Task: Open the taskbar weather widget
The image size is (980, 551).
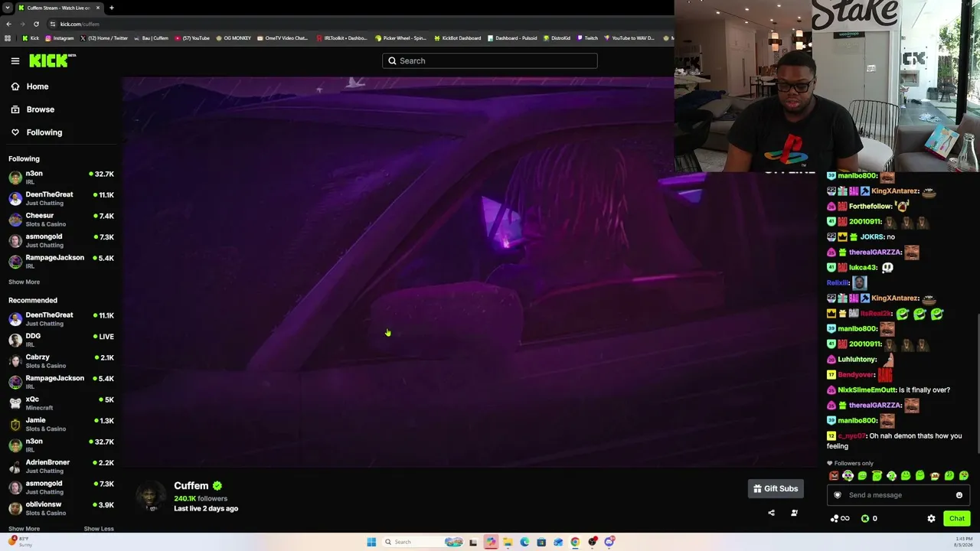Action: 21,542
